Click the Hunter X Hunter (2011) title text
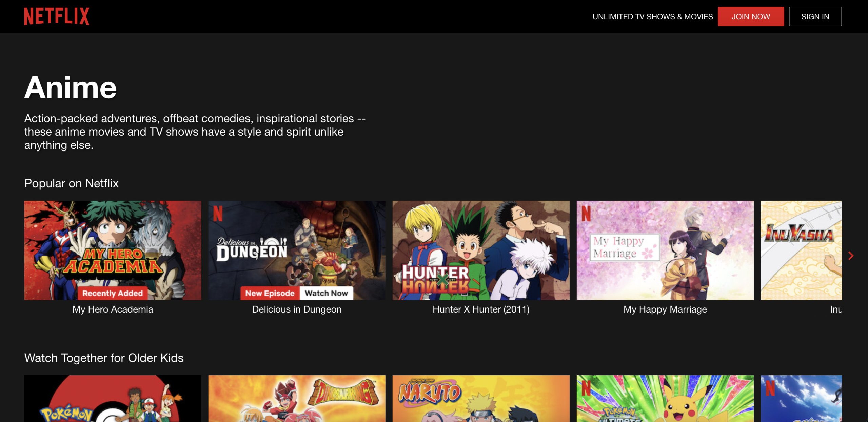The width and height of the screenshot is (868, 422). coord(481,309)
